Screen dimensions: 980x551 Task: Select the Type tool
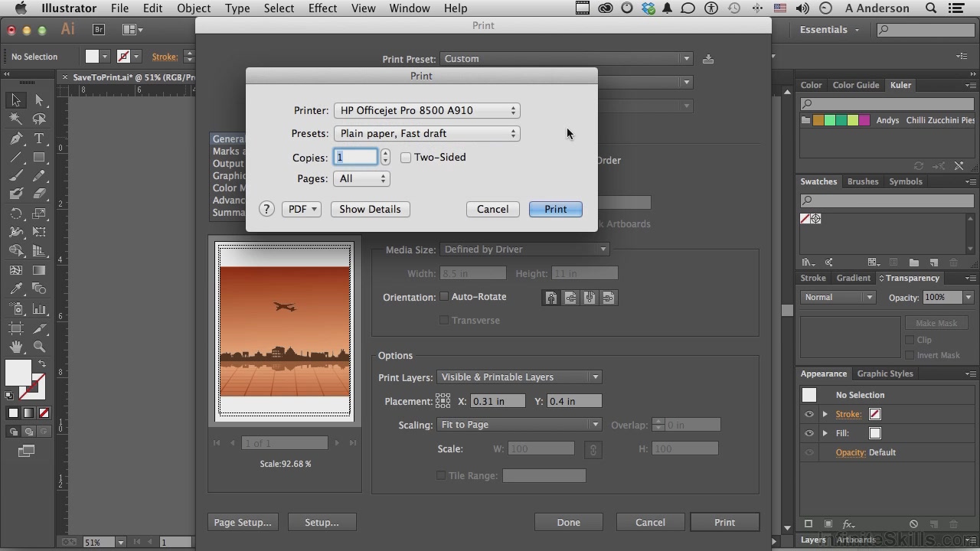[39, 139]
